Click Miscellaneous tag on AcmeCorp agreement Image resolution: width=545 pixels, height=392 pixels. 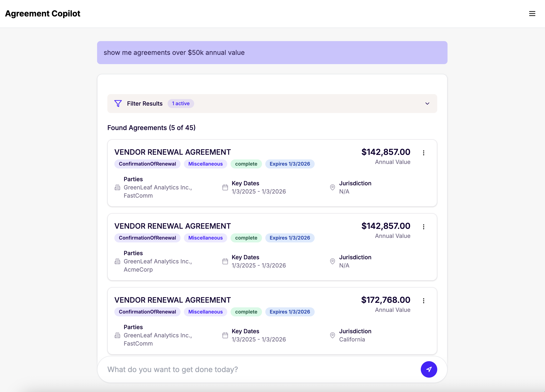pos(205,238)
